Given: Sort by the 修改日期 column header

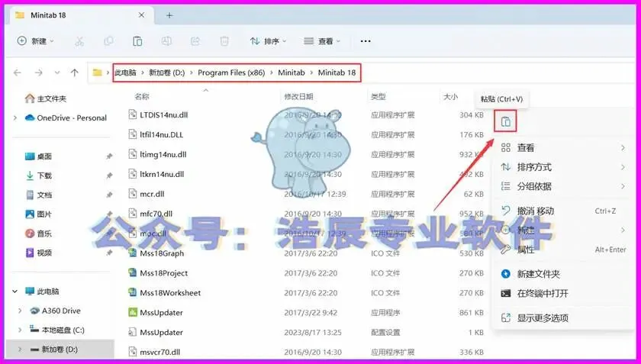Looking at the screenshot, I should pyautogui.click(x=298, y=96).
